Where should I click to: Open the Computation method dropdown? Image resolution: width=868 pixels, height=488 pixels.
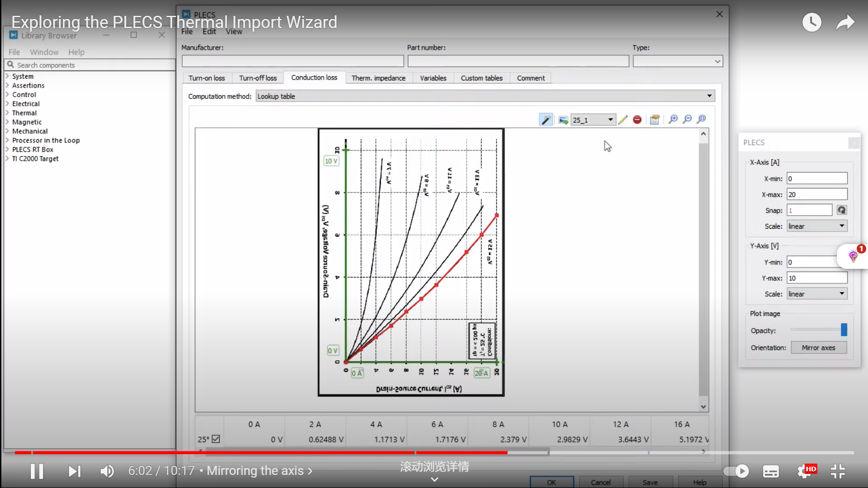click(x=485, y=96)
